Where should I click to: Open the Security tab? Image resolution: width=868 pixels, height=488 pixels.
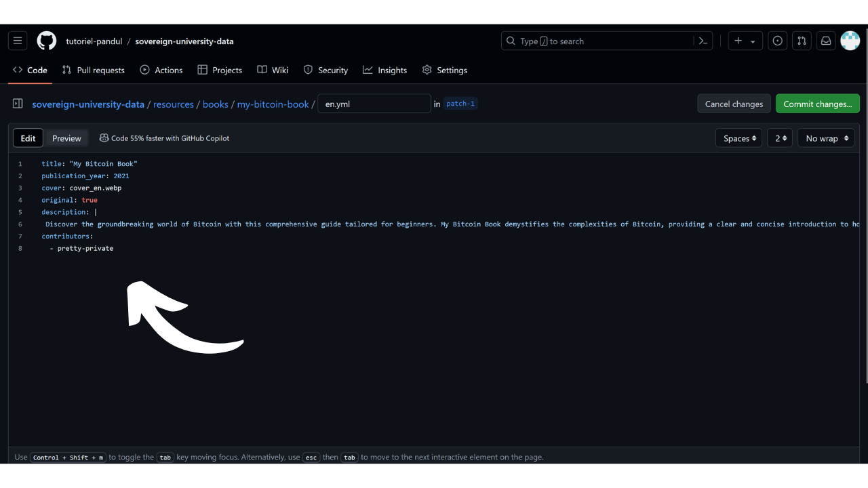pos(325,70)
